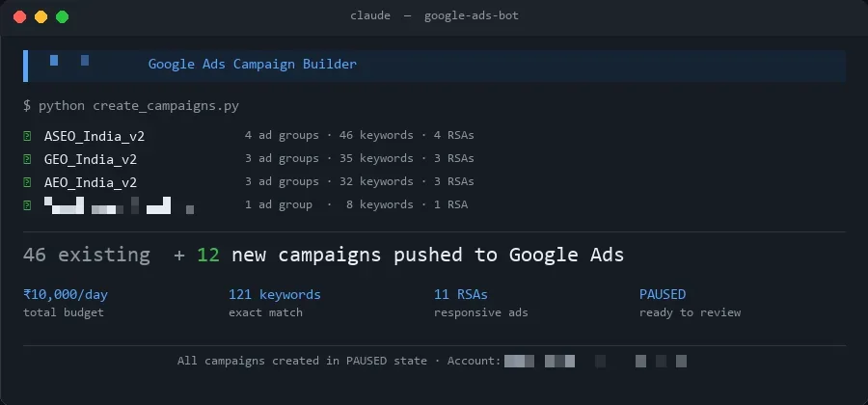Click the 'Google Ads Campaign Builder' header text
Screen dimensions: 868x405
tap(253, 65)
